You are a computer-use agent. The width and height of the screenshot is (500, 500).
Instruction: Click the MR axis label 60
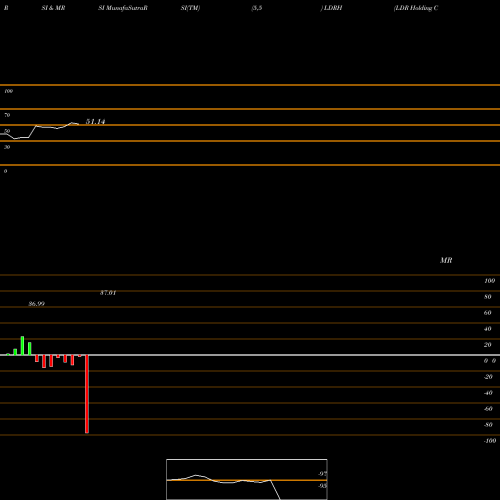click(x=488, y=313)
